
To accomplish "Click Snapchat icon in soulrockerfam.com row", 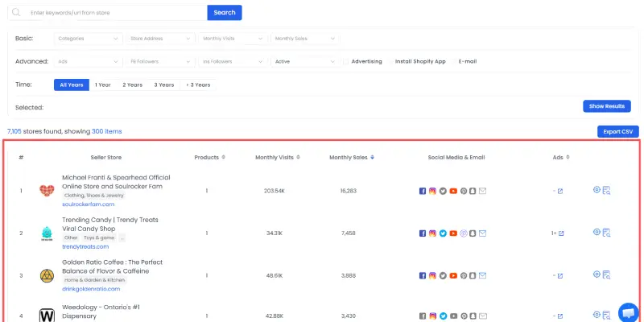I will (473, 191).
